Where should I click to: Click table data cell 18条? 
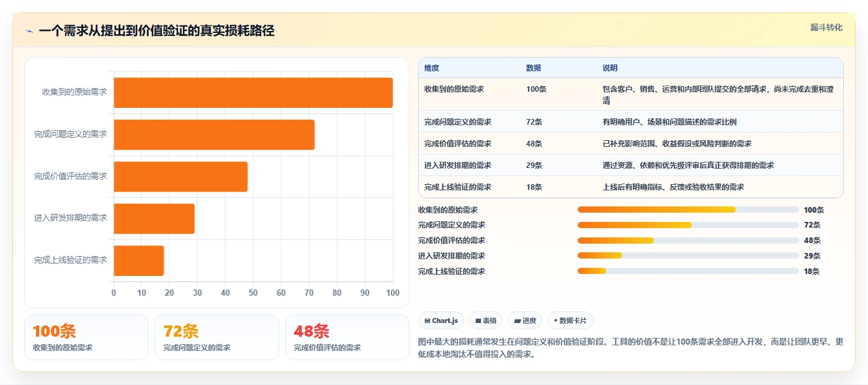[534, 187]
